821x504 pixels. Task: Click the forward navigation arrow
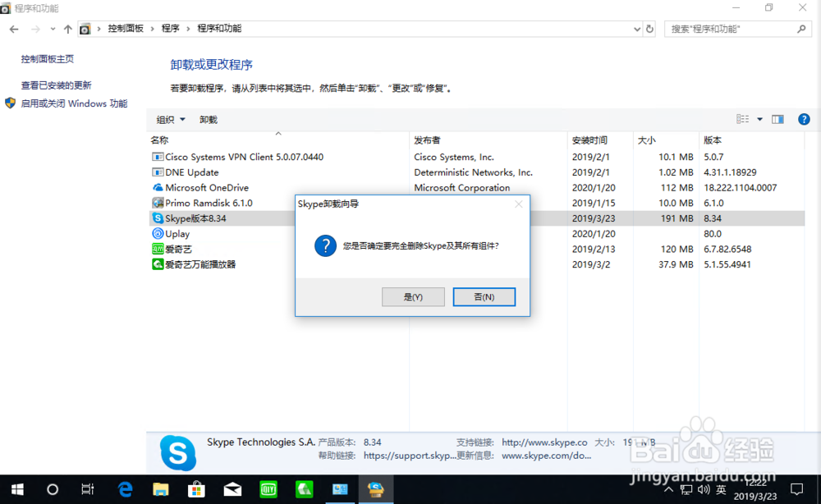(x=35, y=29)
